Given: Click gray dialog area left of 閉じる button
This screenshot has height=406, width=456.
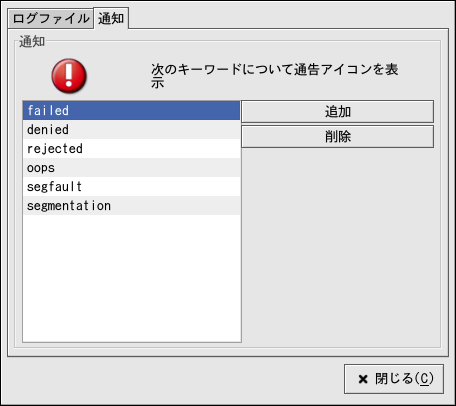Looking at the screenshot, I should click(173, 379).
